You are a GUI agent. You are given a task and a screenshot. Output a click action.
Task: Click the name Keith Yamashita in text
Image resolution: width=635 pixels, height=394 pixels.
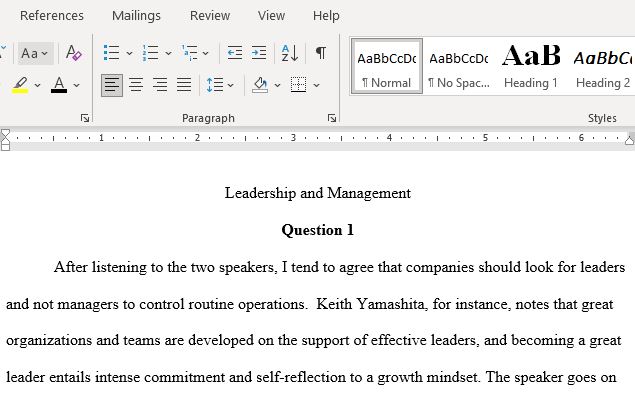[x=372, y=304]
